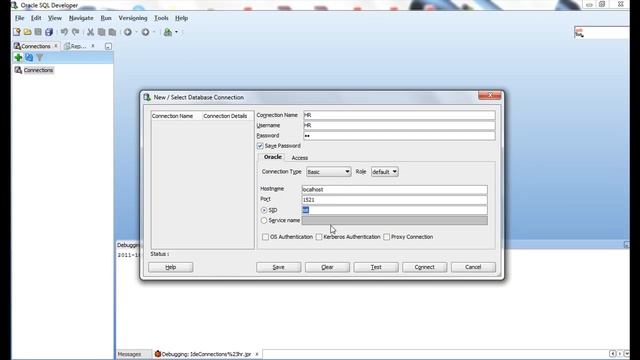Click the Filter connections funnel icon
Screen dimensions: 640x360
[40, 58]
